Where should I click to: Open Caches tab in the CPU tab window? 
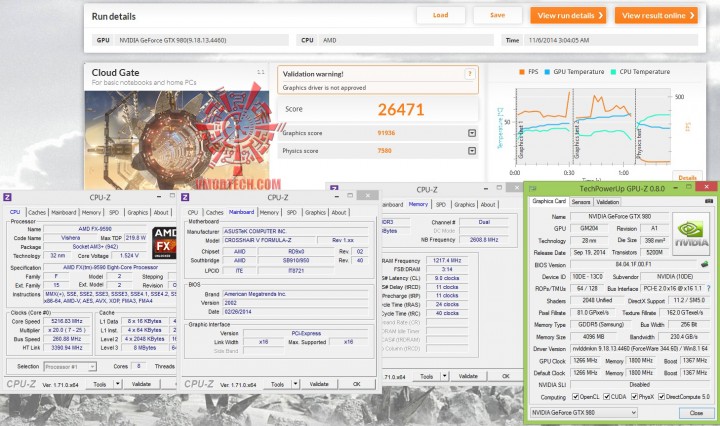pos(37,213)
